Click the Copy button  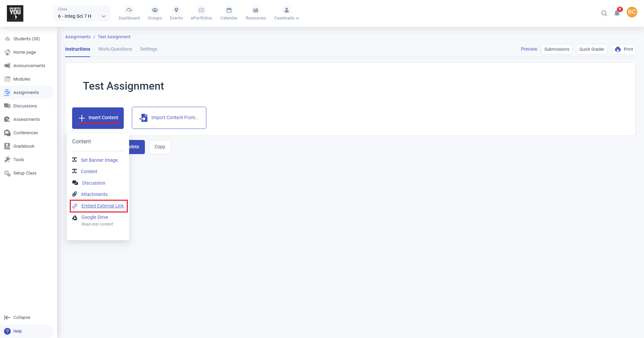click(x=160, y=147)
